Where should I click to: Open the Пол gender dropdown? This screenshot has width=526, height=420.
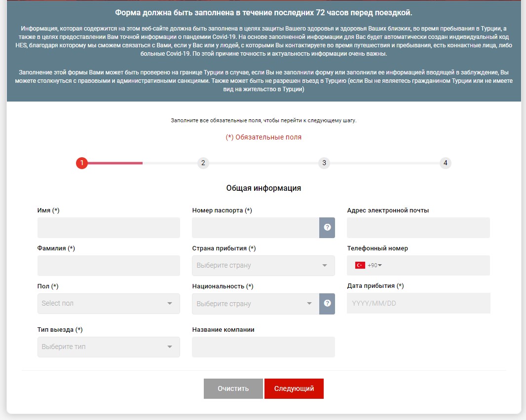(109, 304)
